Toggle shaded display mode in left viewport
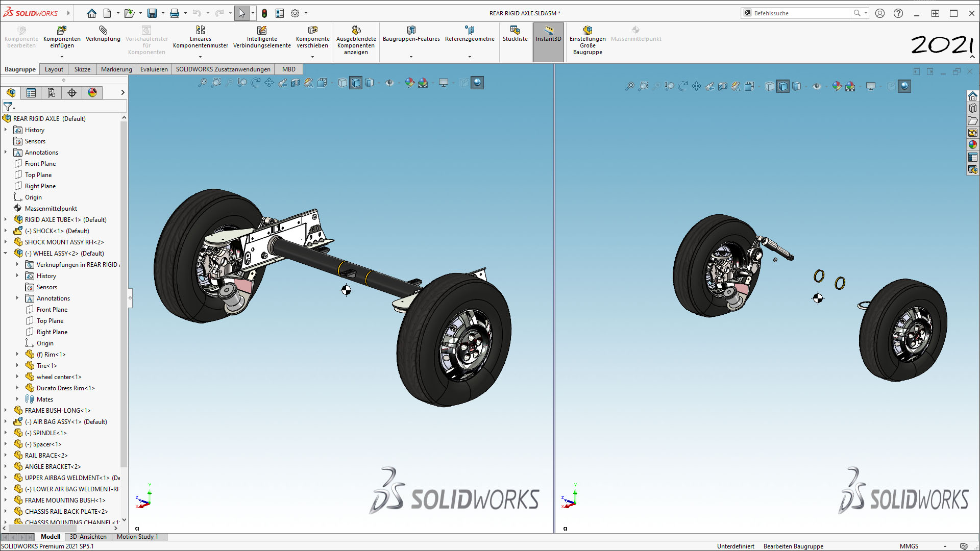Viewport: 980px width, 551px height. click(369, 83)
